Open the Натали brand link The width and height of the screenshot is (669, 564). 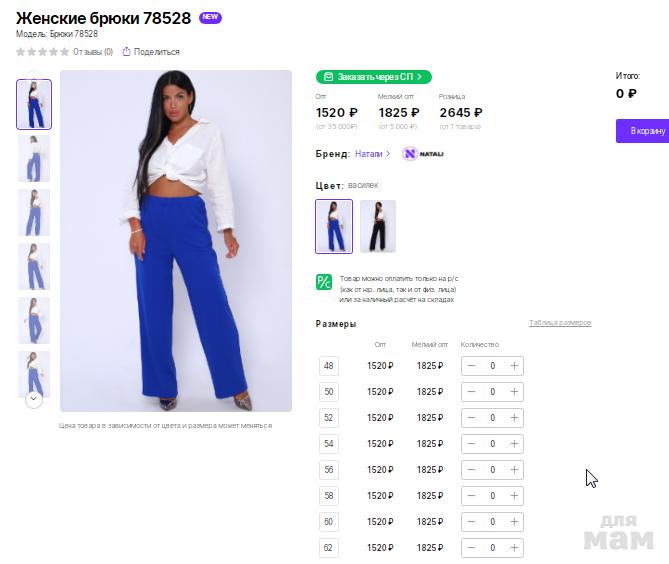point(372,154)
